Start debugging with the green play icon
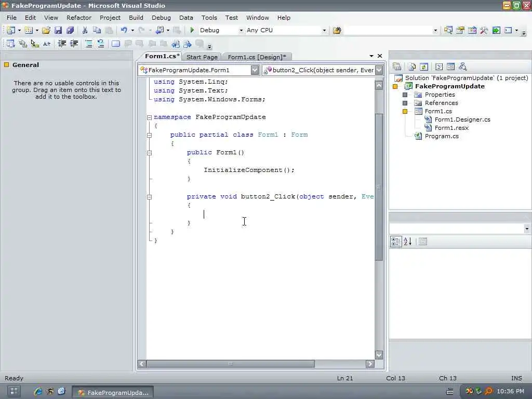The width and height of the screenshot is (532, 399). pos(192,30)
